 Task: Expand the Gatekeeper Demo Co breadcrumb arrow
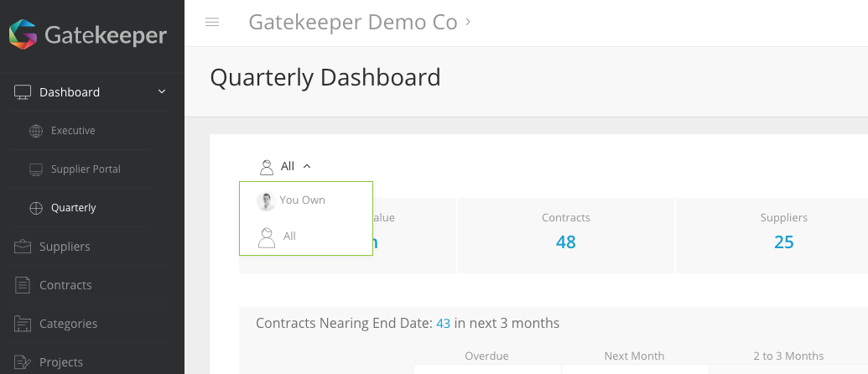(468, 22)
